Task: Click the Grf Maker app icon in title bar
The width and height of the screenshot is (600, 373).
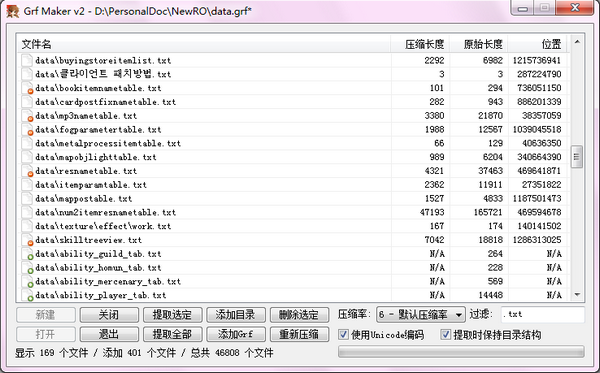Action: coord(13,11)
